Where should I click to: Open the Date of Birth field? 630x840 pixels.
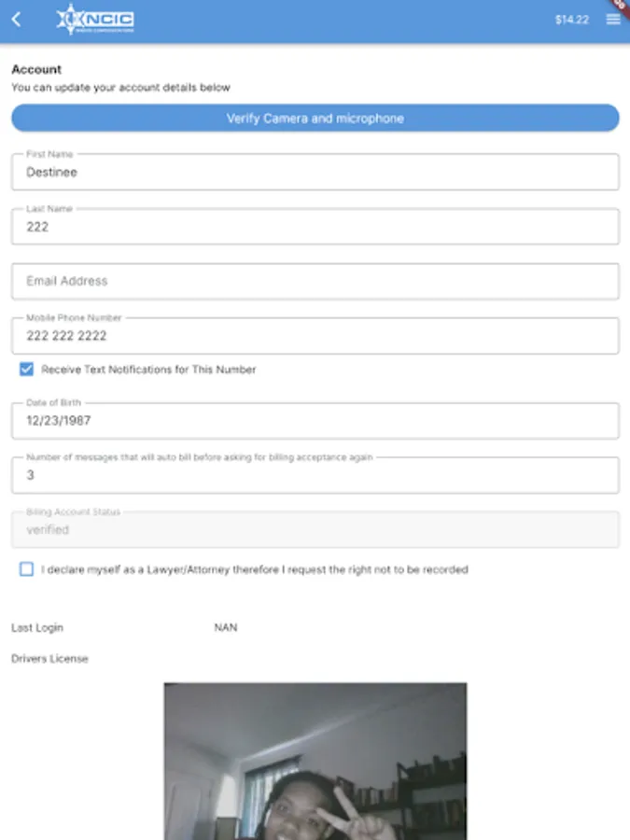315,421
